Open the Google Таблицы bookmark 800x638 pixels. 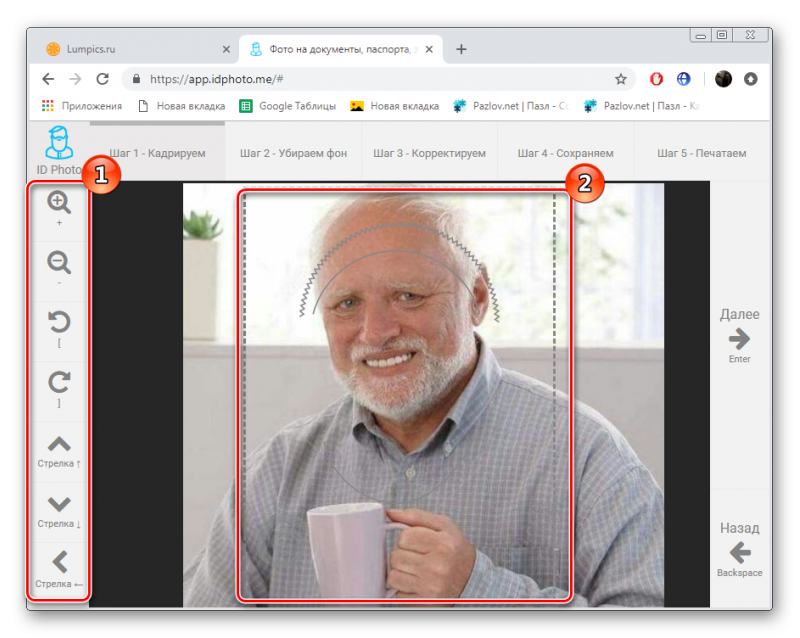tap(288, 106)
